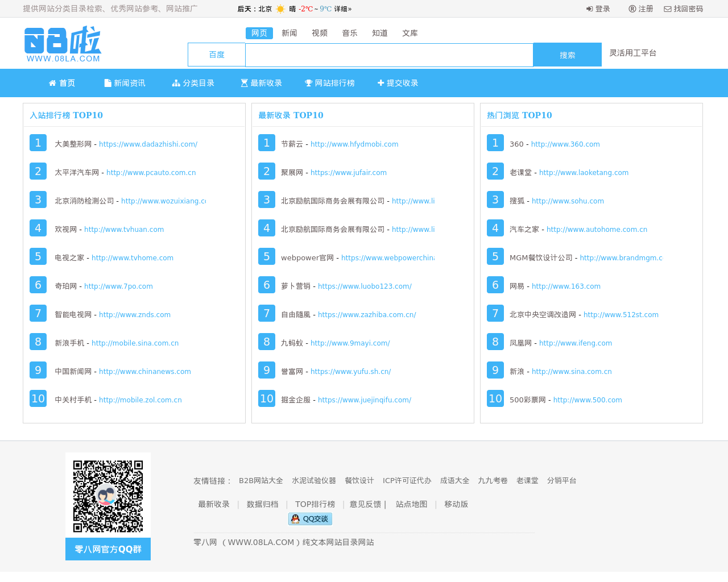Image resolution: width=728 pixels, height=582 pixels.
Task: Click the 搜索 search button
Action: click(568, 55)
